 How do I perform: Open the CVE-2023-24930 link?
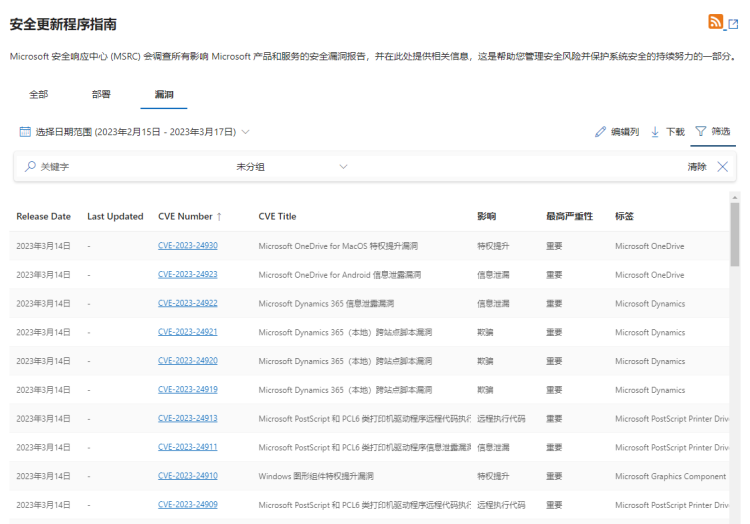point(187,246)
